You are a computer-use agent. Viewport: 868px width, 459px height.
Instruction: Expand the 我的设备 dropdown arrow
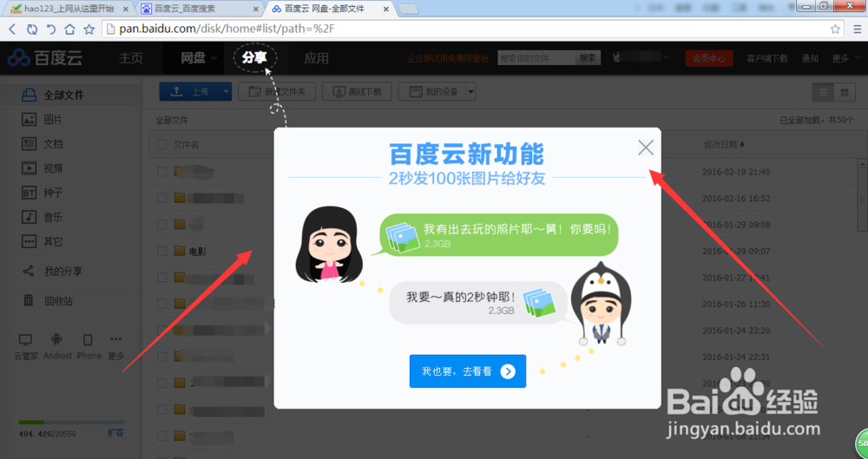click(x=471, y=91)
